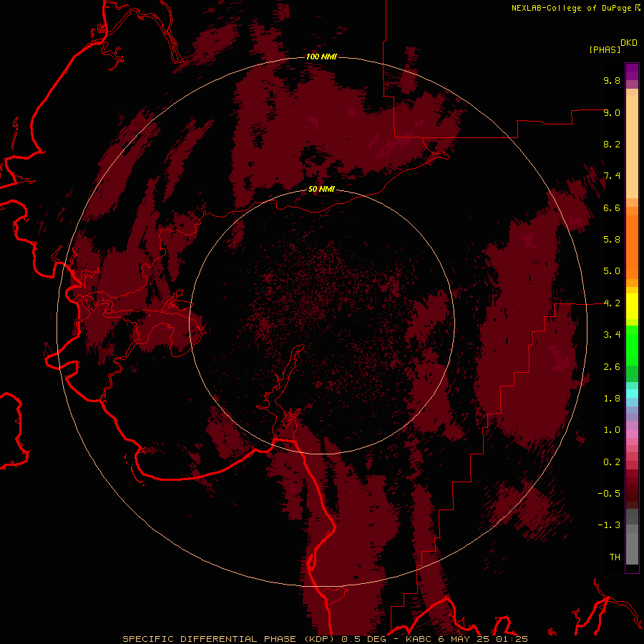Pick the pink color bar band

tap(632, 434)
